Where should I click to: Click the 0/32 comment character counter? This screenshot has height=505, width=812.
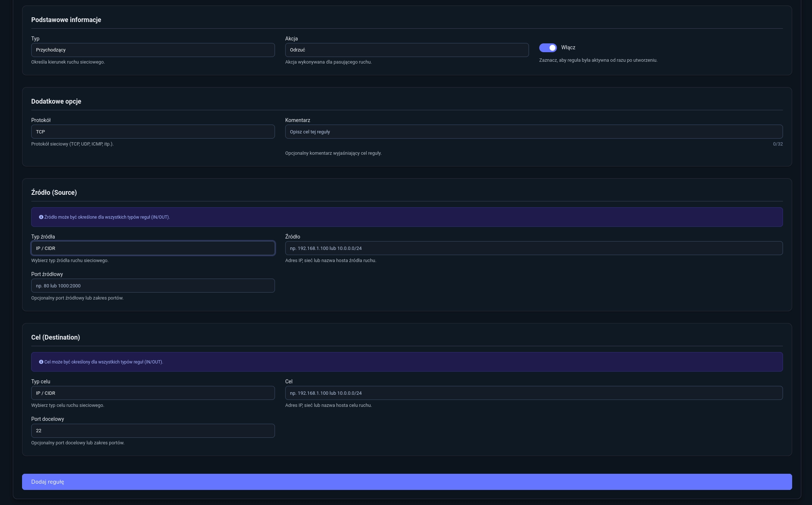pos(777,144)
